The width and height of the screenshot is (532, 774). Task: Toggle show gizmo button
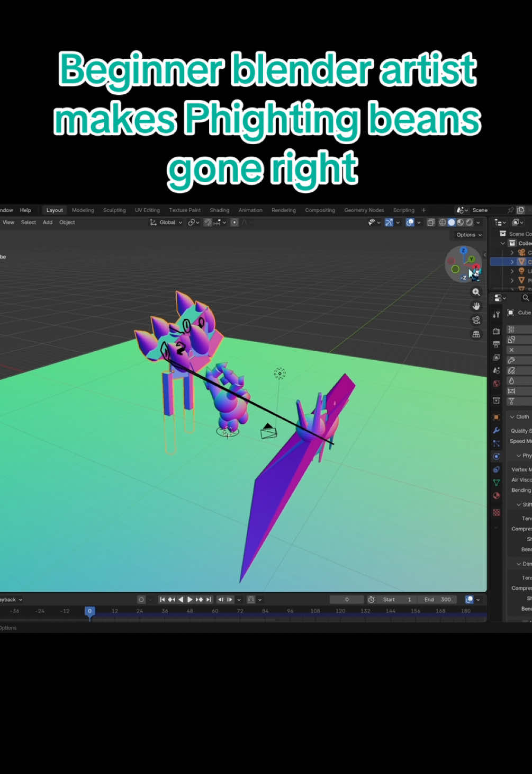pos(389,223)
